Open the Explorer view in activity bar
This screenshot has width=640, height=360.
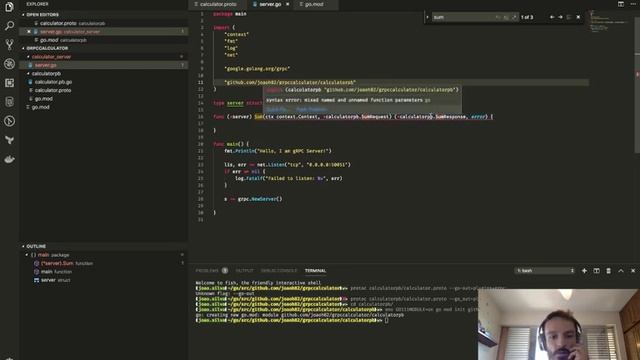pos(9,7)
